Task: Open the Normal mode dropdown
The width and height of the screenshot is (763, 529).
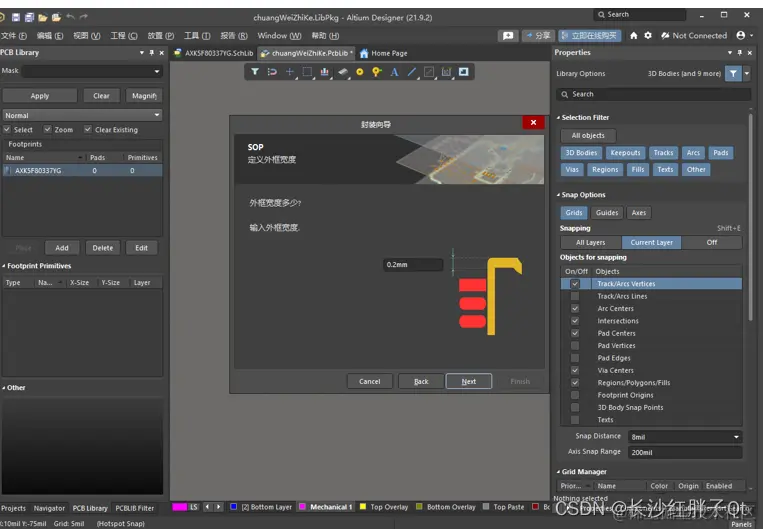Action: (x=157, y=115)
